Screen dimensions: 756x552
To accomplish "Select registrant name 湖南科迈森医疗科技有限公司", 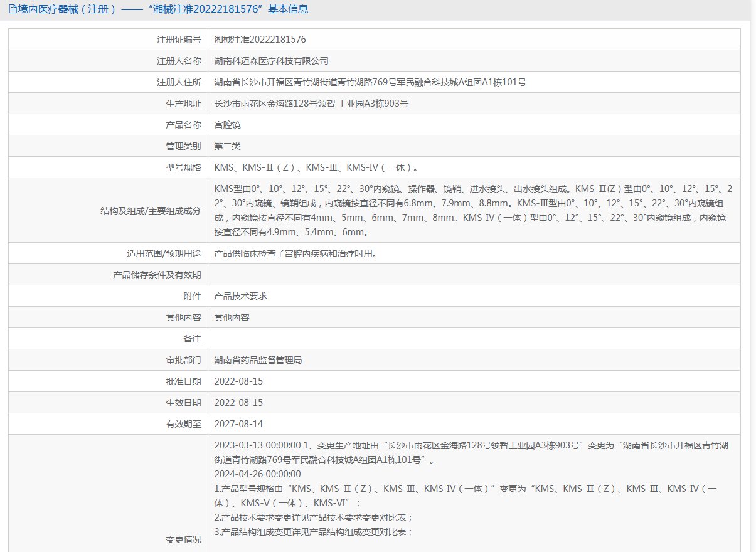I will [272, 61].
